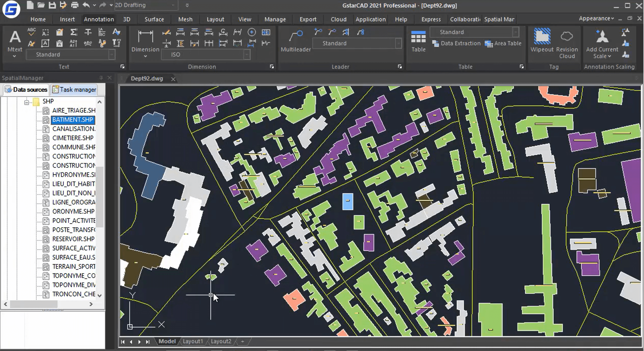Close the Dept92.dwg document tab
The image size is (644, 351).
coord(173,79)
